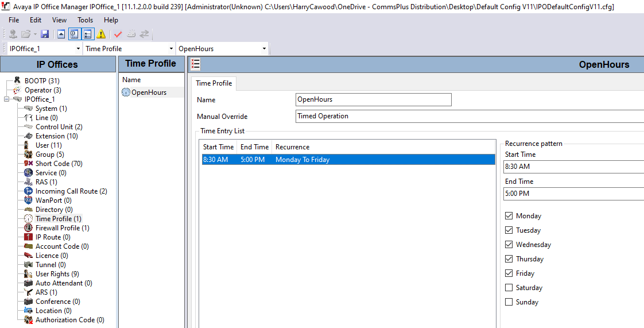Viewport: 644px width, 328px height.
Task: Click the IP Route tree icon
Action: [x=28, y=237]
